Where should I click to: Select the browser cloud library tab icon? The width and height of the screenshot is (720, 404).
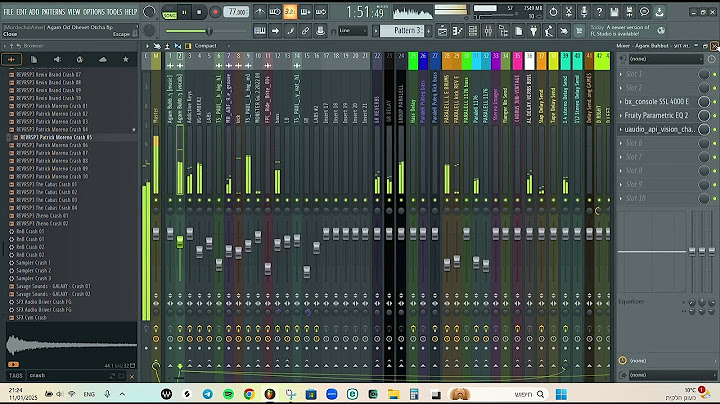tap(103, 59)
